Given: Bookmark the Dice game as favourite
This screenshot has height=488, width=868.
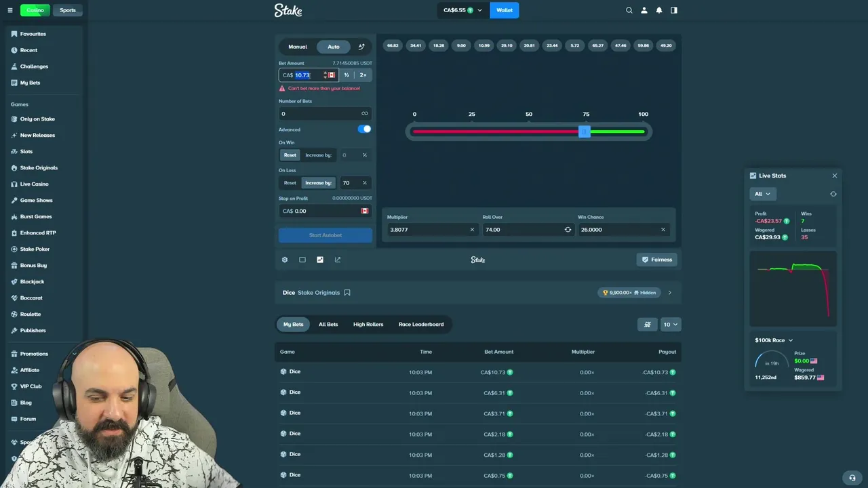Looking at the screenshot, I should pyautogui.click(x=347, y=293).
